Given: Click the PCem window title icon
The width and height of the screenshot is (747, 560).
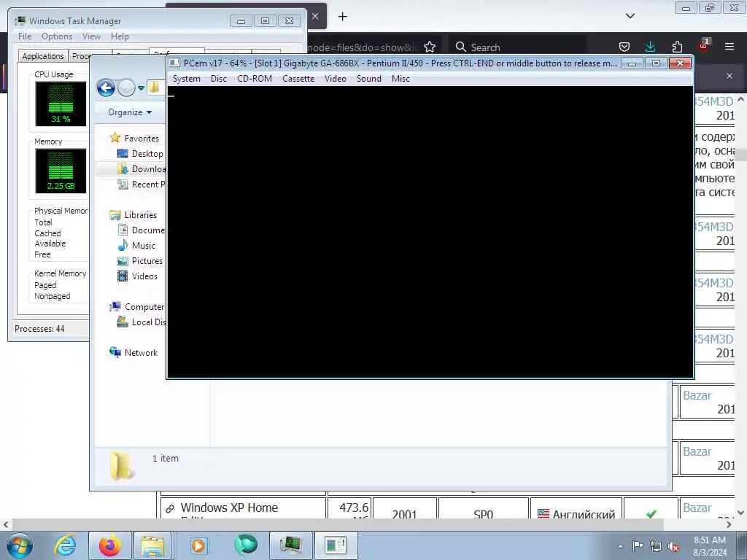Looking at the screenshot, I should click(x=175, y=63).
